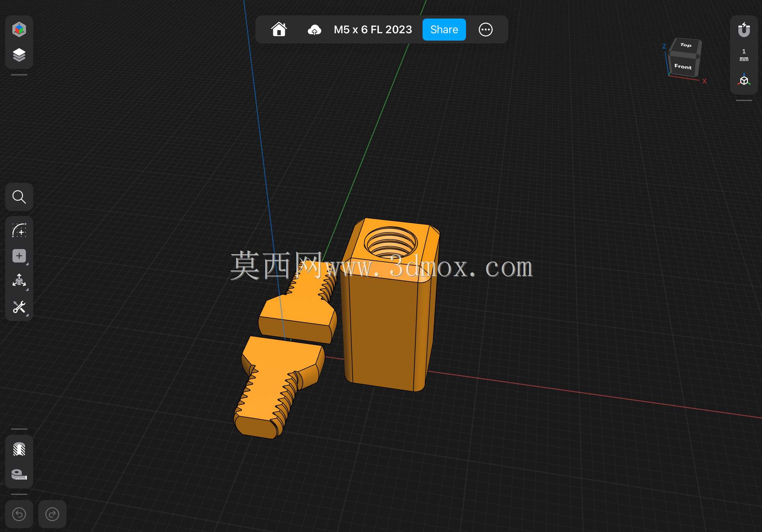Expand the tools wrench submenu corner arrow
The width and height of the screenshot is (762, 532).
pyautogui.click(x=27, y=315)
